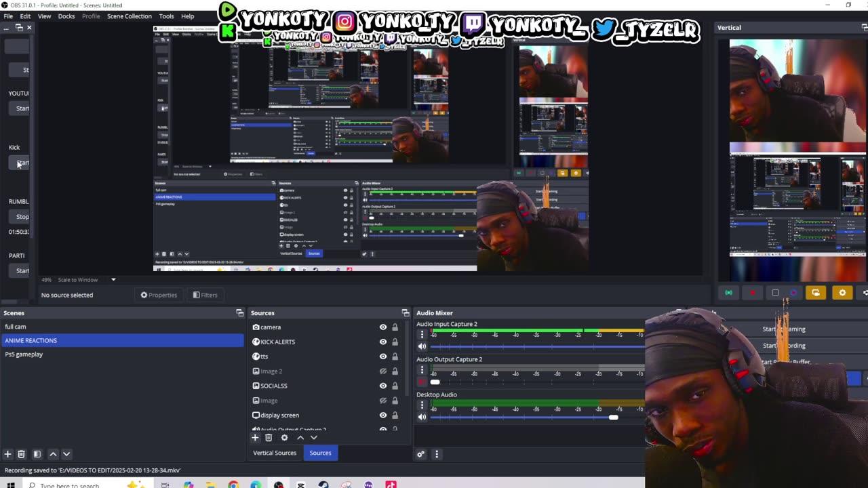Open the Tools menu
This screenshot has width=868, height=488.
[x=166, y=16]
